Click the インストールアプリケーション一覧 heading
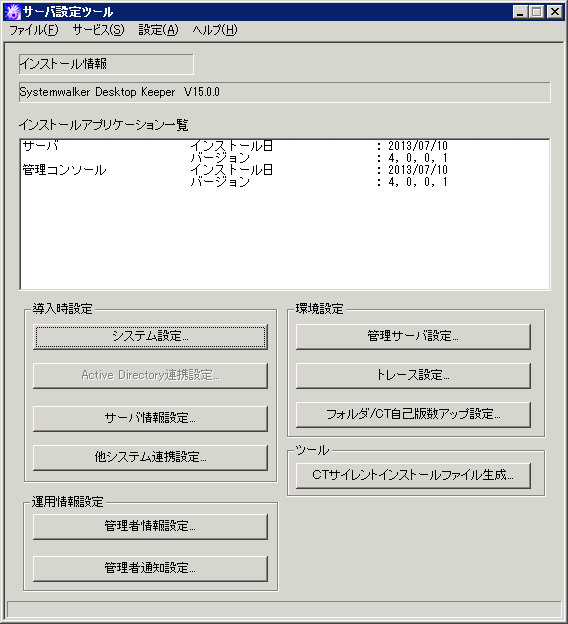 pyautogui.click(x=103, y=125)
